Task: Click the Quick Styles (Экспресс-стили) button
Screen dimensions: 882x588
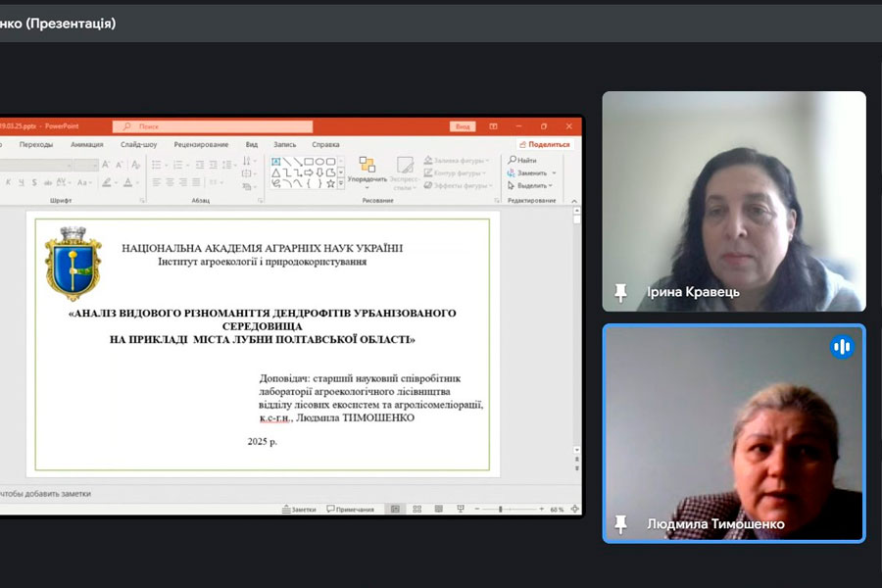Action: click(404, 172)
